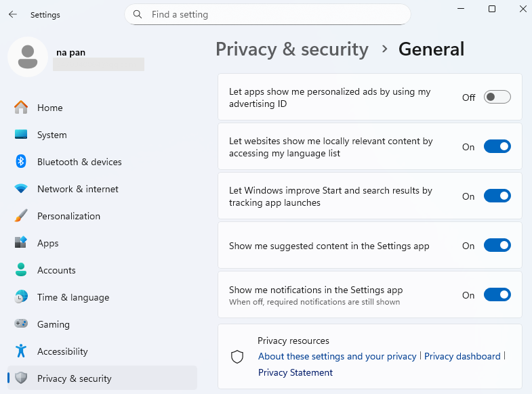The width and height of the screenshot is (532, 394).
Task: Click the Home house icon
Action: click(x=21, y=108)
